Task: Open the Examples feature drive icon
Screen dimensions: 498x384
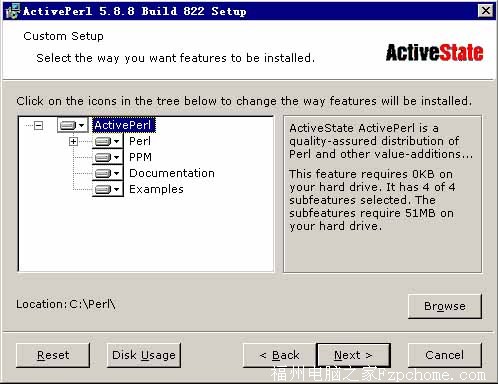Action: click(107, 189)
